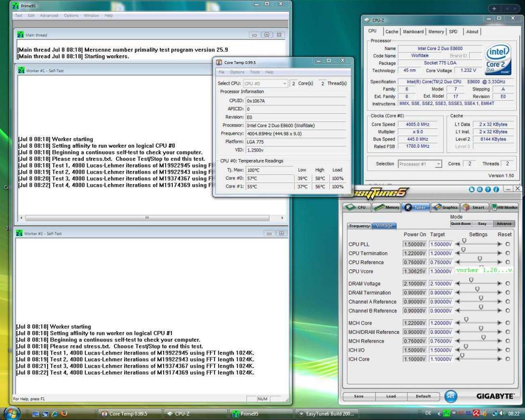The height and width of the screenshot is (420, 525).
Task: Open the Windows Start orb
Action: [x=12, y=413]
